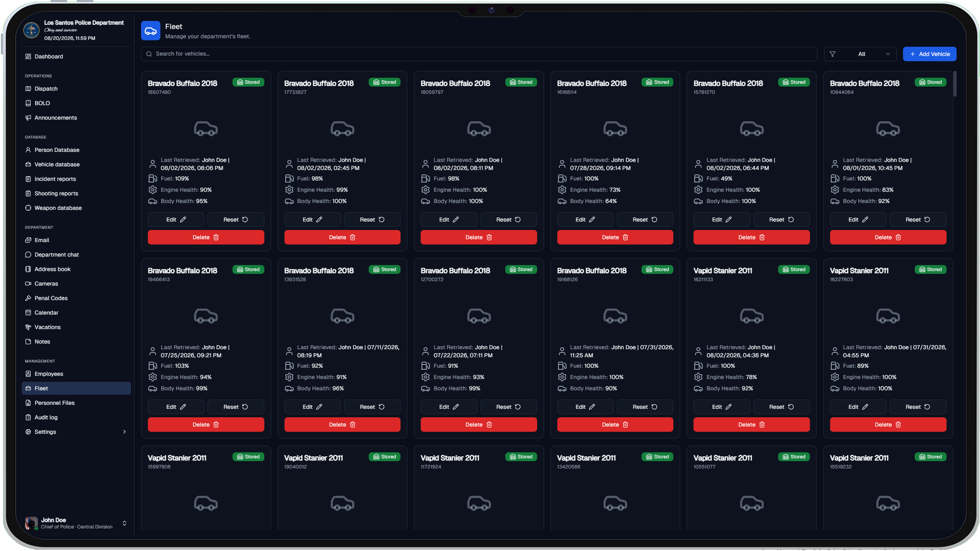Click the Fleet car icon in sidebar
Screen dimensions: 980x551
28,388
